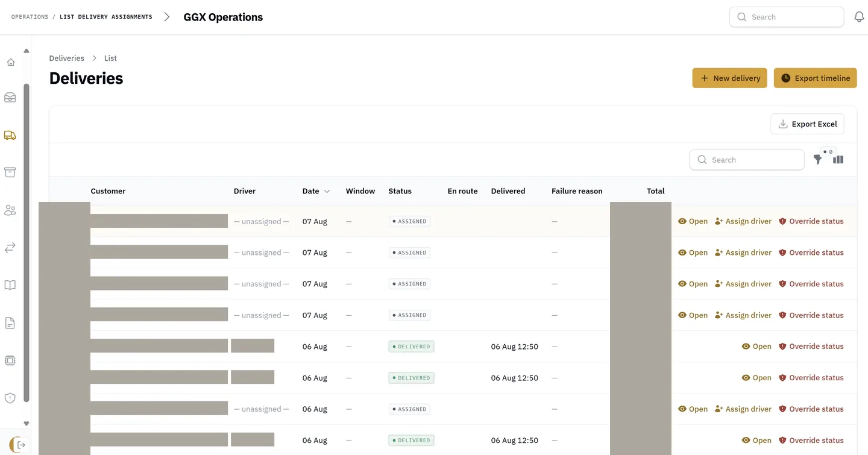Click the sidebar scroll-down arrow
This screenshot has height=455, width=868.
26,424
